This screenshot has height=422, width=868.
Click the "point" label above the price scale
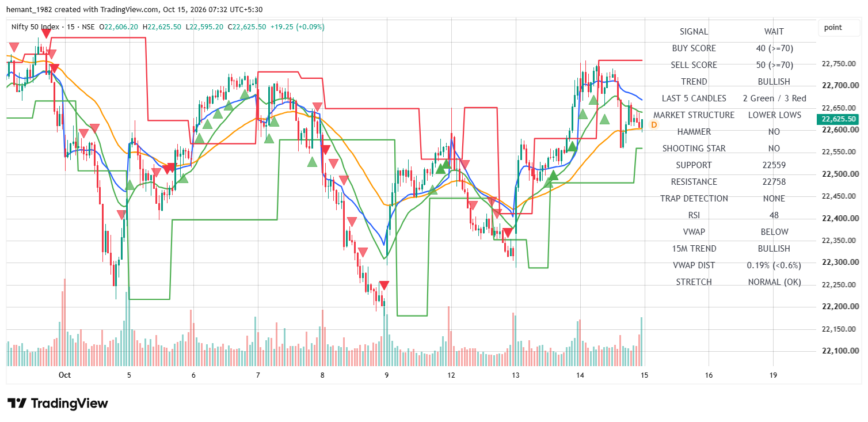tap(832, 27)
